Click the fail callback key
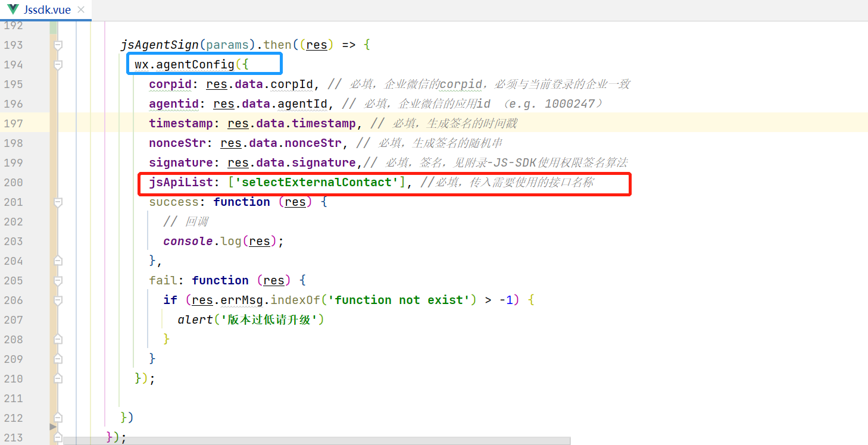This screenshot has height=445, width=868. click(x=163, y=280)
